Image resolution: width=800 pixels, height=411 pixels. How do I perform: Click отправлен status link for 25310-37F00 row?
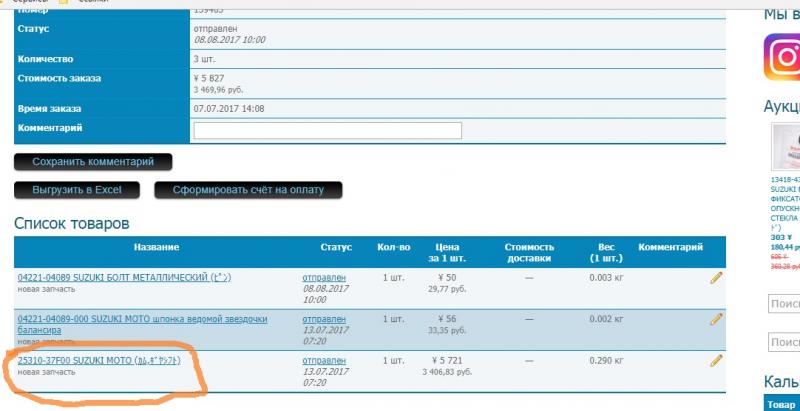[x=324, y=361]
